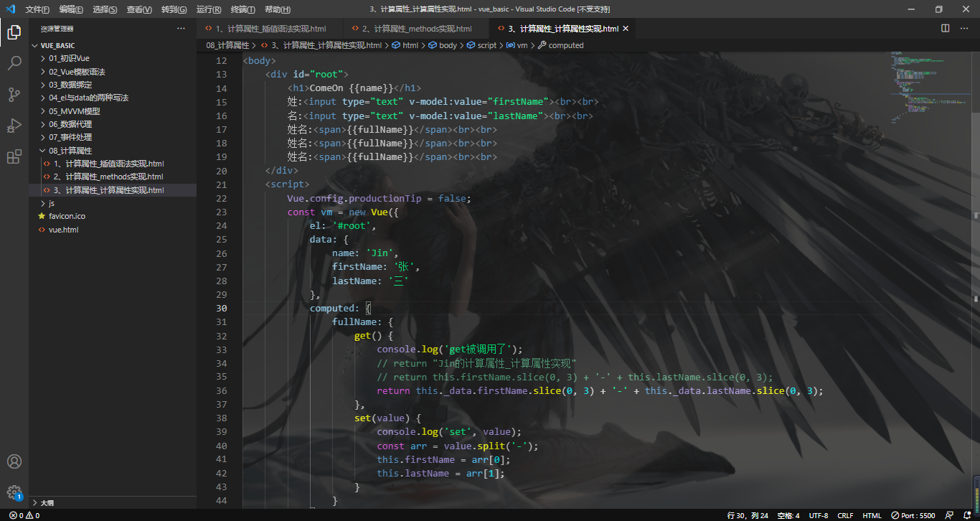Click 空格: 4 indentation setting
Image resolution: width=980 pixels, height=521 pixels.
pyautogui.click(x=788, y=515)
